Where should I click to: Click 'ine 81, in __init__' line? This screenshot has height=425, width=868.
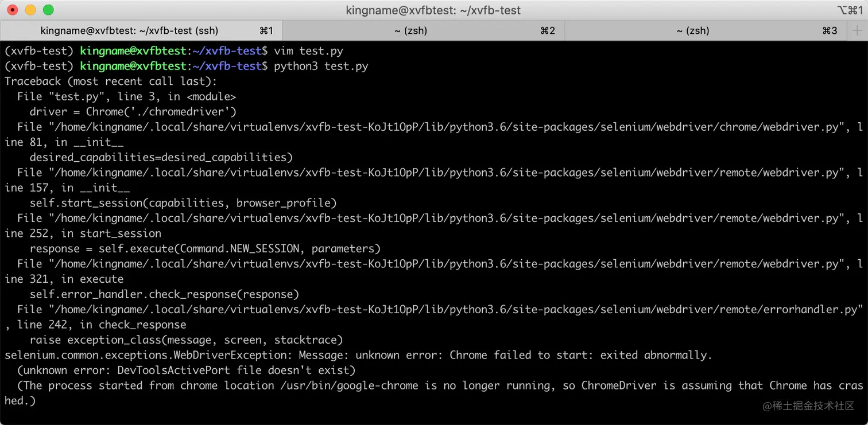tap(64, 142)
